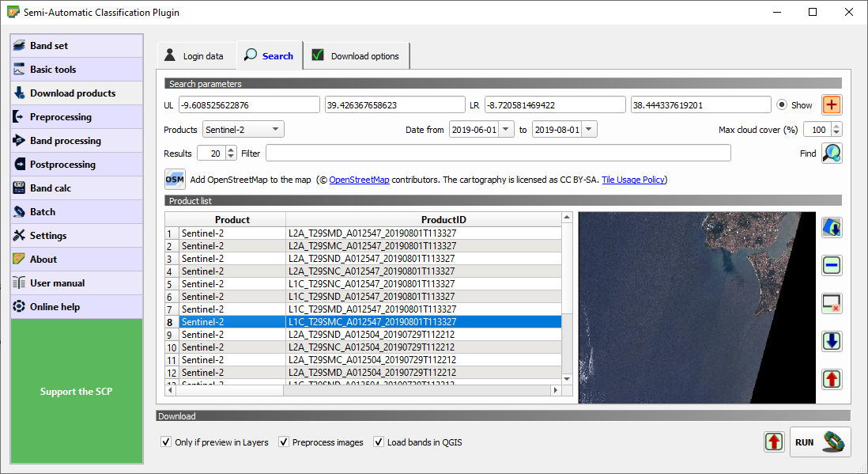
Task: Add OpenStreetMap layer using OSM button
Action: click(x=175, y=180)
